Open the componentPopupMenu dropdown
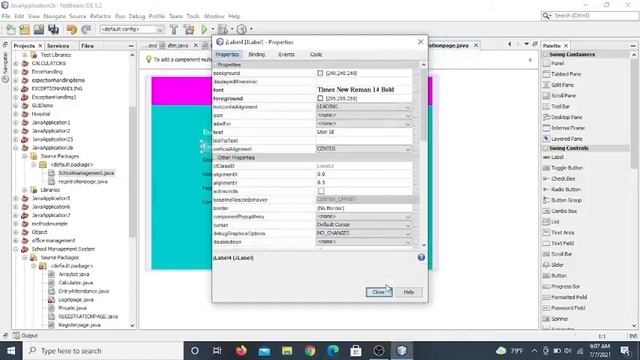 407,216
